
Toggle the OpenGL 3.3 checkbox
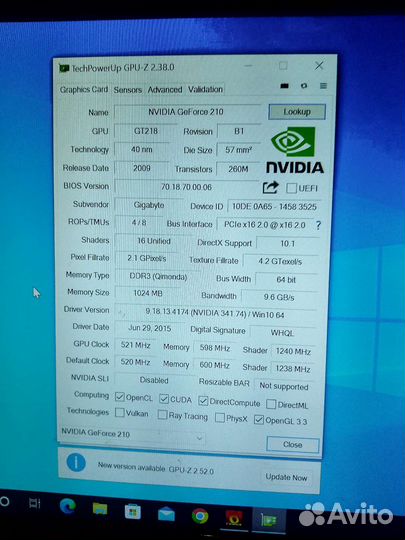coord(259,419)
